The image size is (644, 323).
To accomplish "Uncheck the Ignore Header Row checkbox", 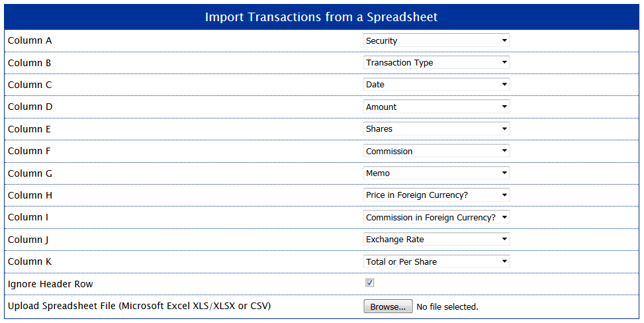I will (369, 283).
